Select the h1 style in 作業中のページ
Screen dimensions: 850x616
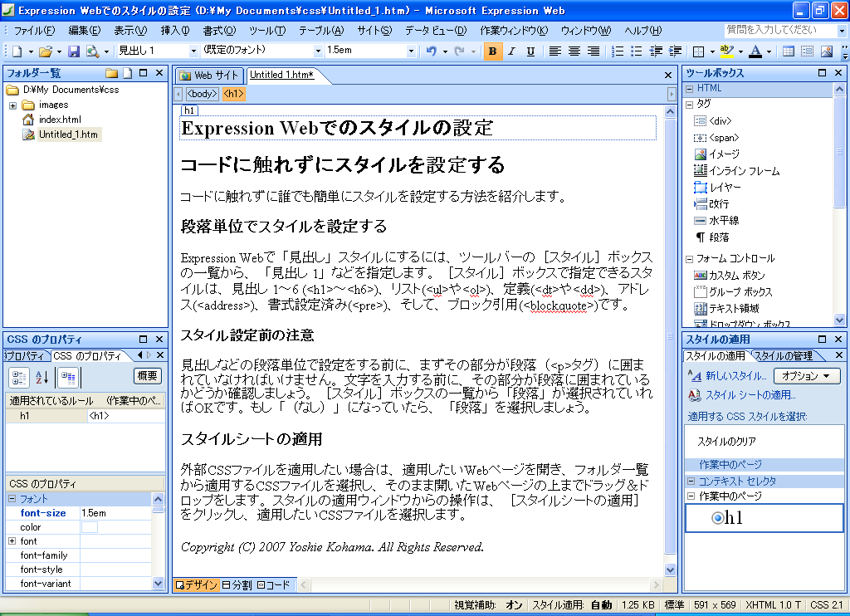765,518
